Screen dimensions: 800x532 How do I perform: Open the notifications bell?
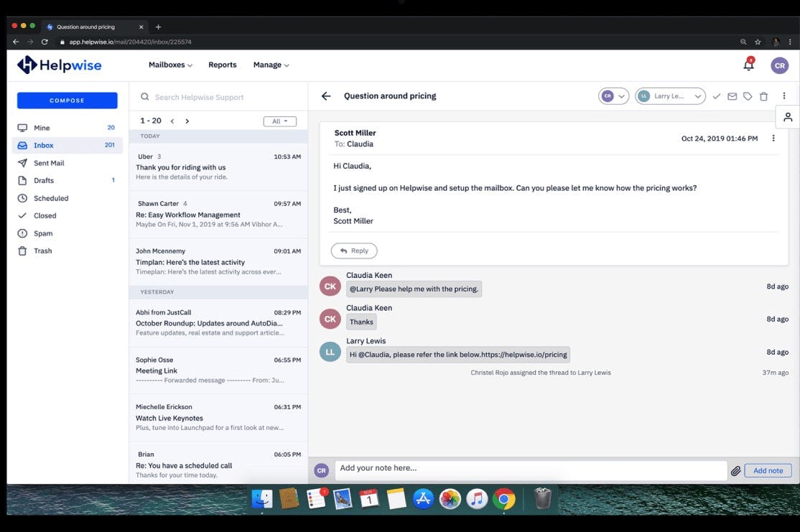pos(748,65)
